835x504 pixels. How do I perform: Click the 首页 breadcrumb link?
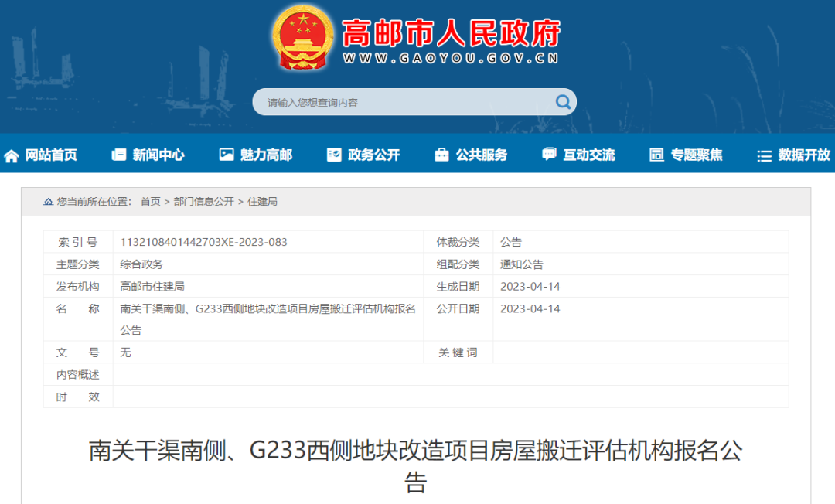pos(150,202)
